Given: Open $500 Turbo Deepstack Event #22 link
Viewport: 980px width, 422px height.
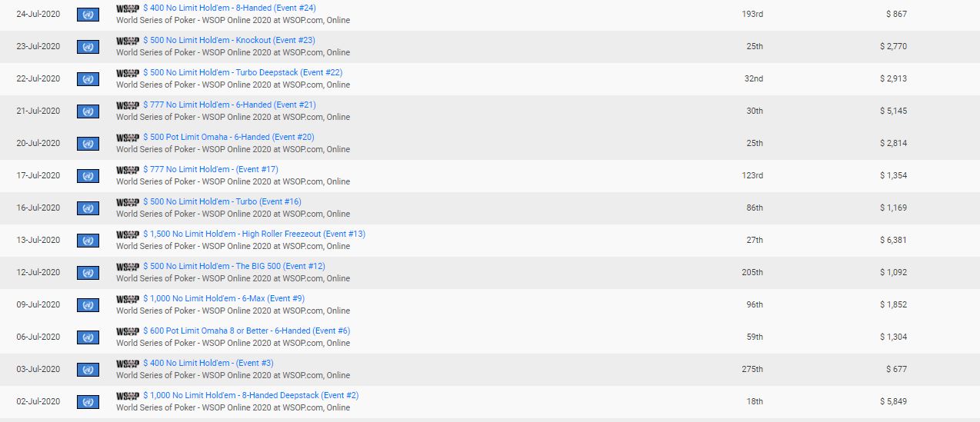Looking at the screenshot, I should tap(243, 72).
